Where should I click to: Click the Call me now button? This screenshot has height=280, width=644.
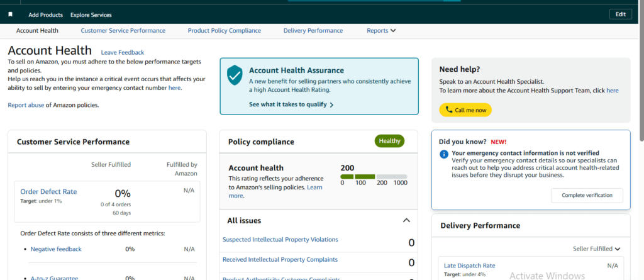point(465,109)
